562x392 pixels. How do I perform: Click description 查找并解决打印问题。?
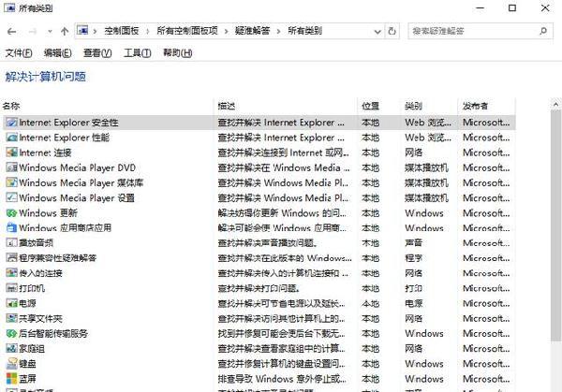[259, 288]
